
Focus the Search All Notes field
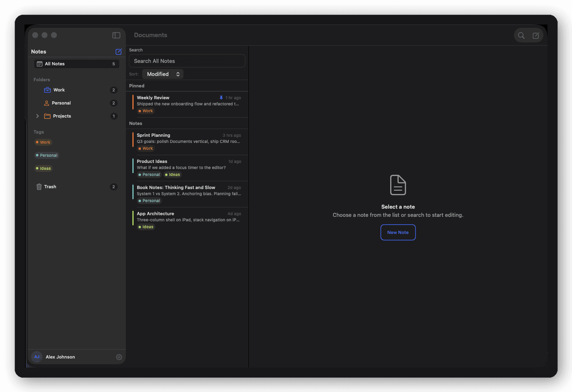pos(187,61)
